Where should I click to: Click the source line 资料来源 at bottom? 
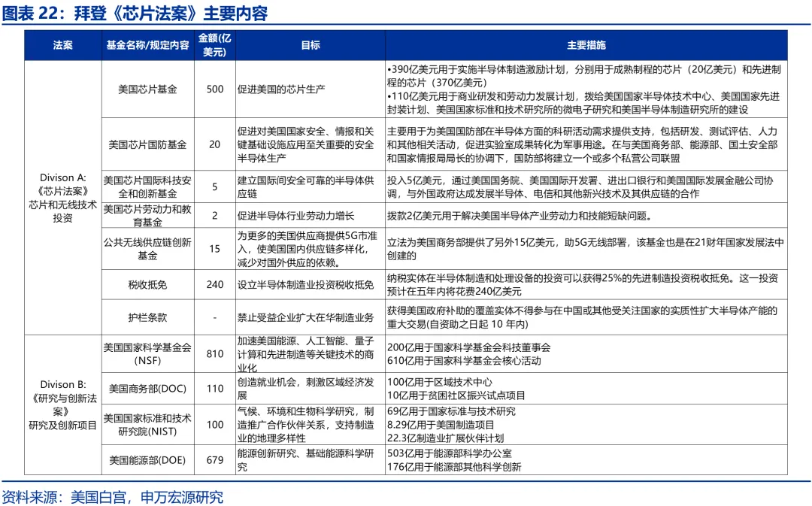(113, 496)
